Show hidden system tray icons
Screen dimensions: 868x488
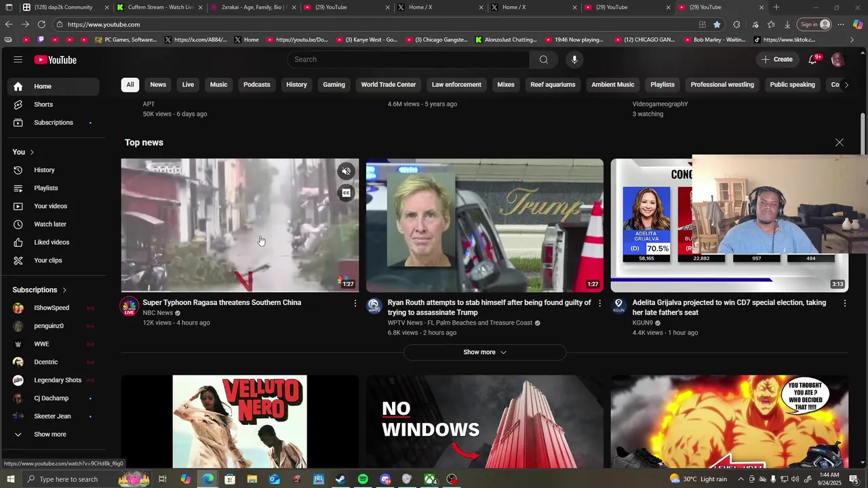[741, 479]
